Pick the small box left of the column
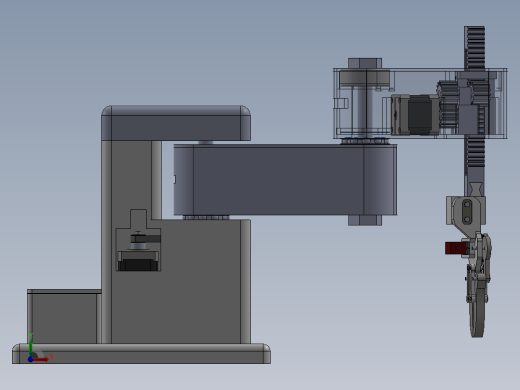The width and height of the screenshot is (520, 390). click(64, 316)
